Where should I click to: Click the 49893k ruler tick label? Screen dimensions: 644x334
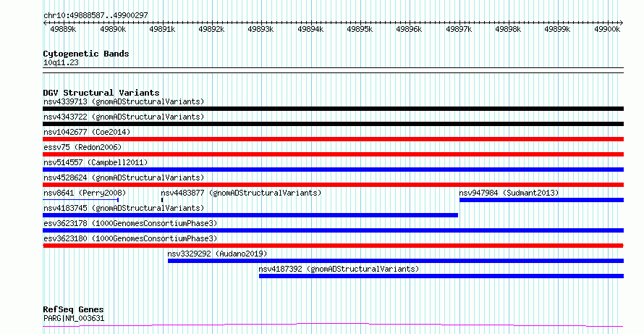point(260,29)
